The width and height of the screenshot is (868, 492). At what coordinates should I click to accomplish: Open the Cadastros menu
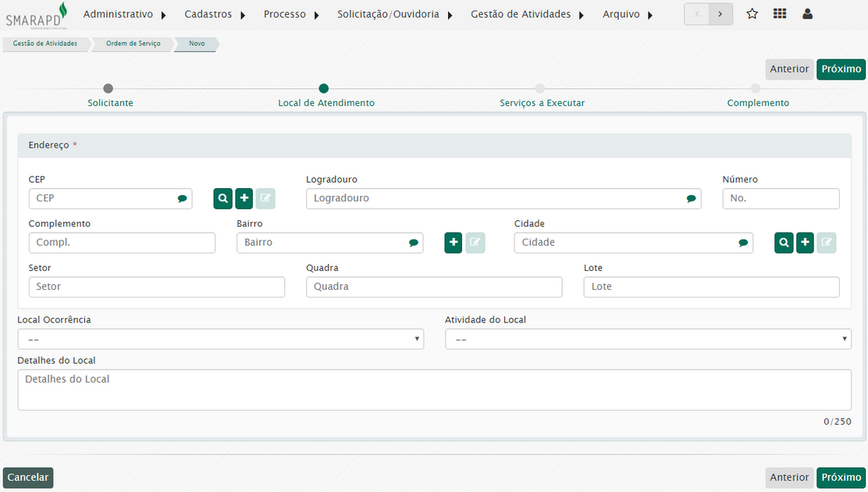pos(215,14)
